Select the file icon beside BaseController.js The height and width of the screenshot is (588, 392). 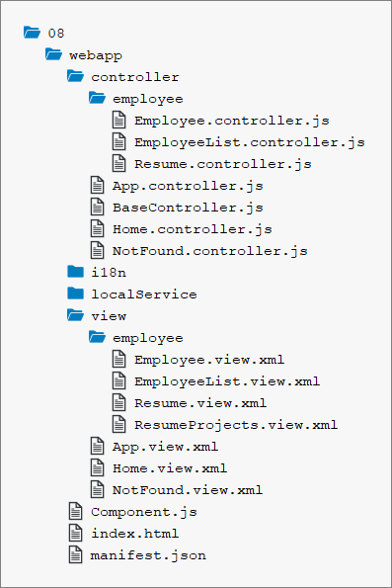click(x=97, y=207)
